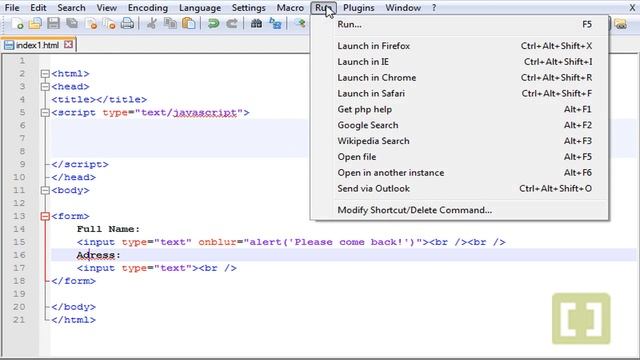Select Launch in IE
The height and width of the screenshot is (360, 640).
tap(460, 62)
